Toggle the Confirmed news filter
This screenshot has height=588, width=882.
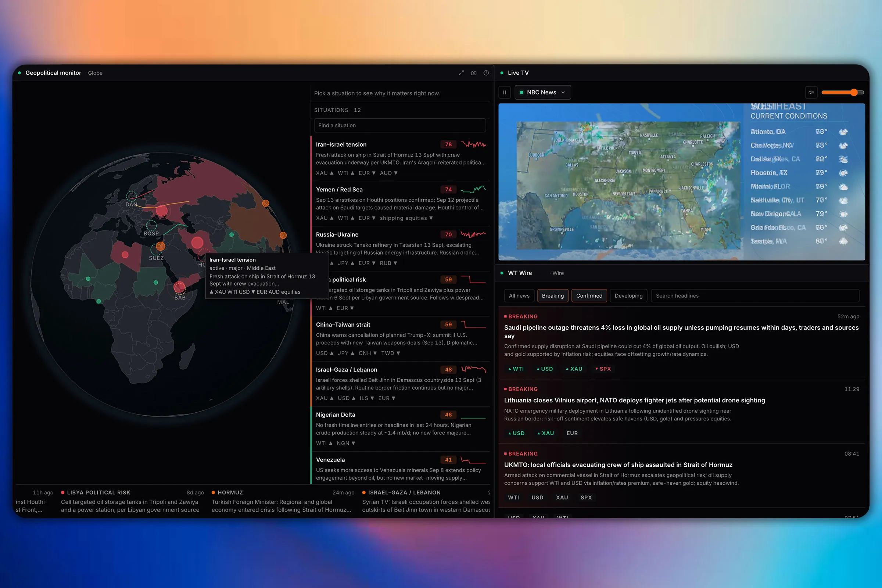click(x=589, y=295)
